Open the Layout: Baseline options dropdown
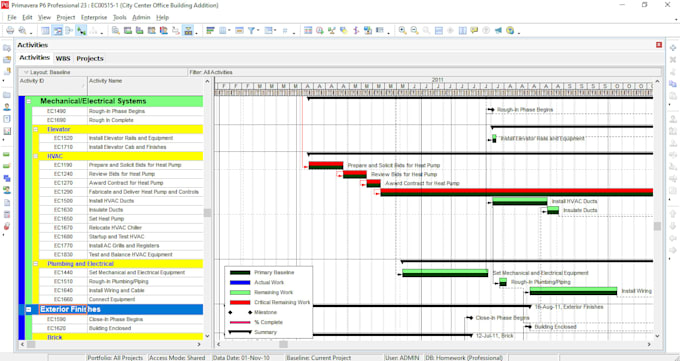 click(x=26, y=72)
